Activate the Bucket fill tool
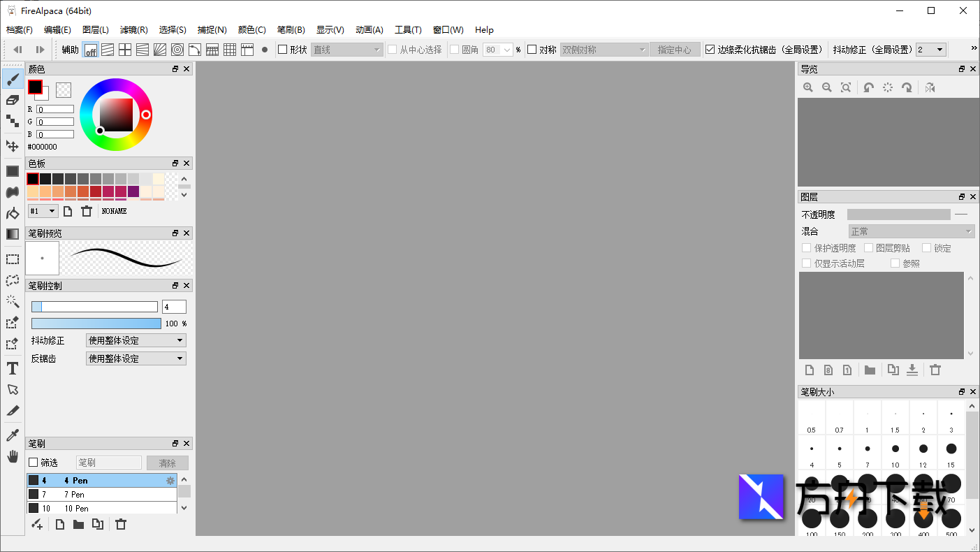 13,213
